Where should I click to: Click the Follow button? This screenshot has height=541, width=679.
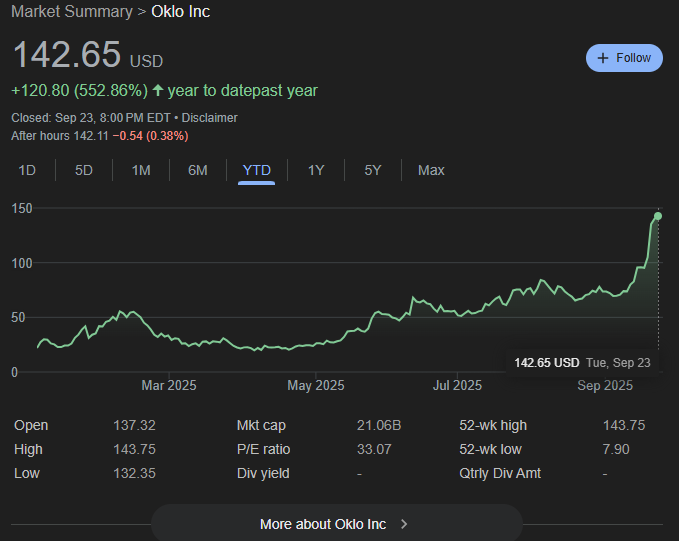[x=624, y=58]
